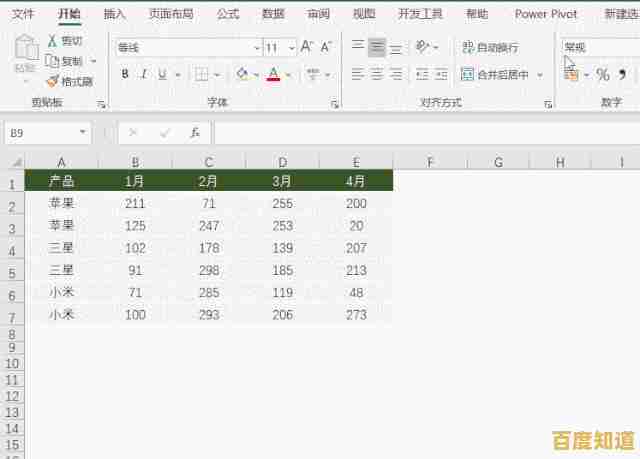Toggle bold formatting

pos(125,74)
